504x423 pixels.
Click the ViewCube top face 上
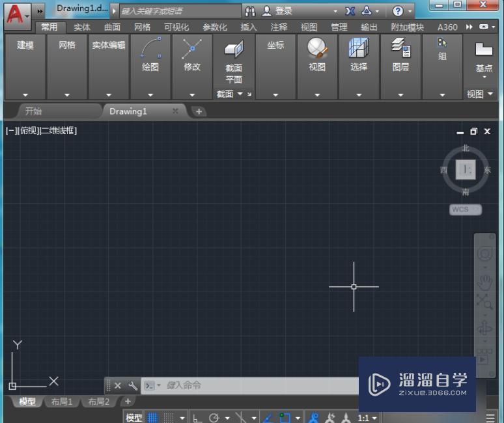pos(466,169)
